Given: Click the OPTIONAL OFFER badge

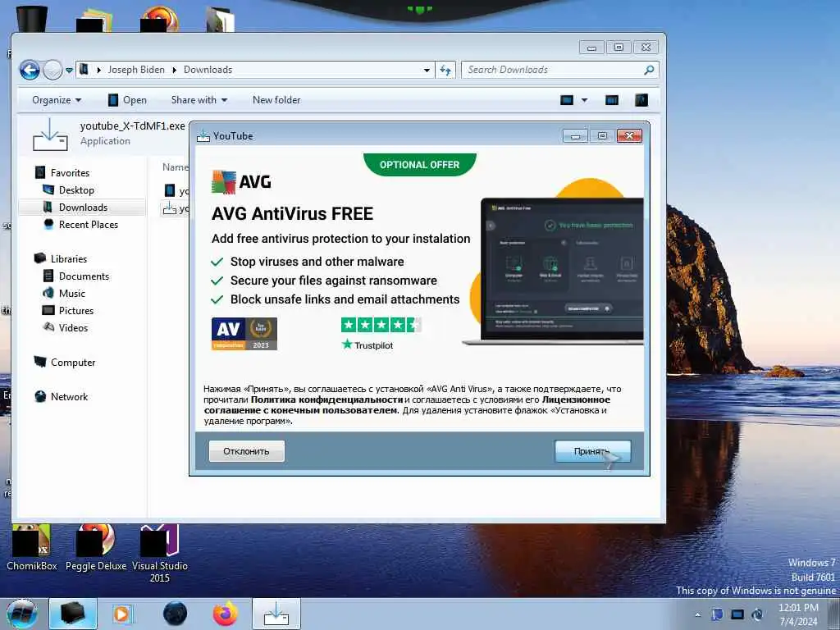Looking at the screenshot, I should (x=419, y=164).
